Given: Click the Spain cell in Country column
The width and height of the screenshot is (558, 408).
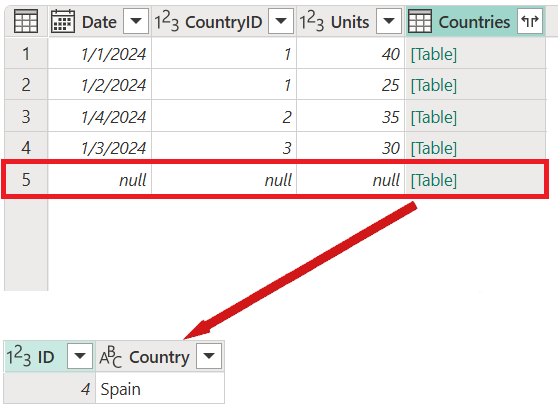Looking at the screenshot, I should point(160,388).
